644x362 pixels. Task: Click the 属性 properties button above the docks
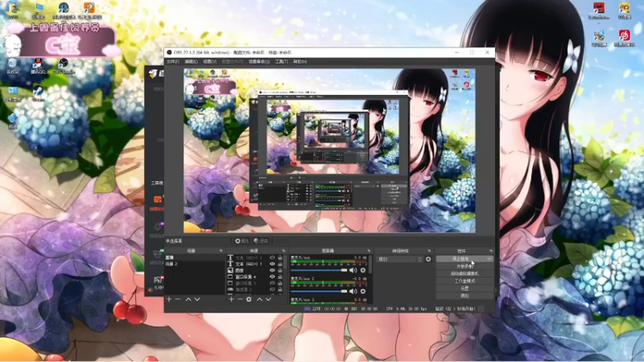coord(242,241)
